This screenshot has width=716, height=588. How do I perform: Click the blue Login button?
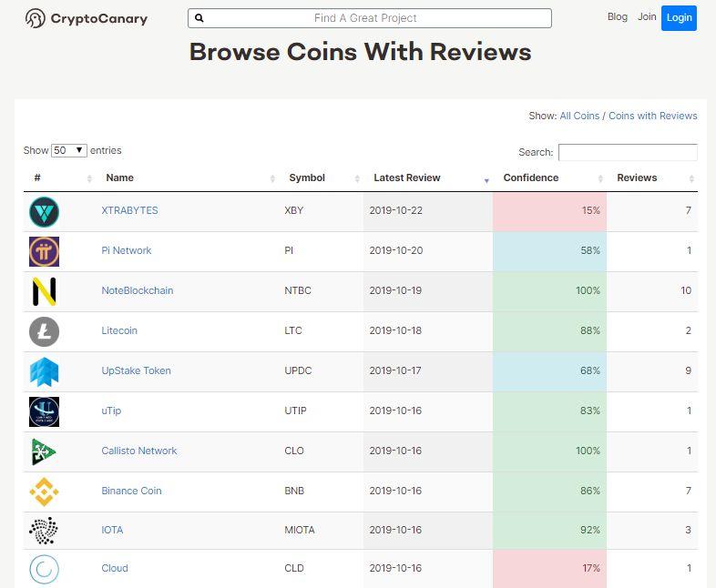click(x=679, y=18)
